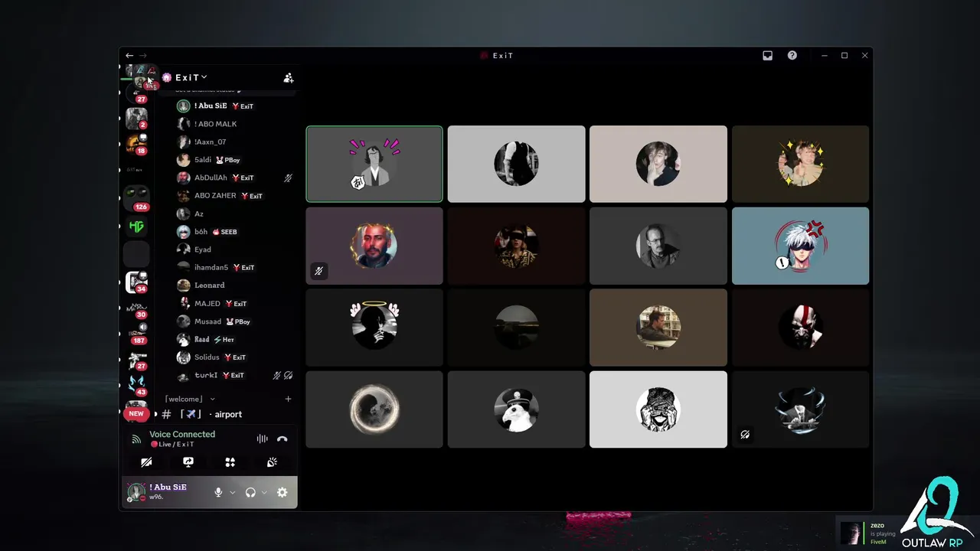Disconnect from voice with the hang-up icon
980x551 pixels.
coord(282,439)
